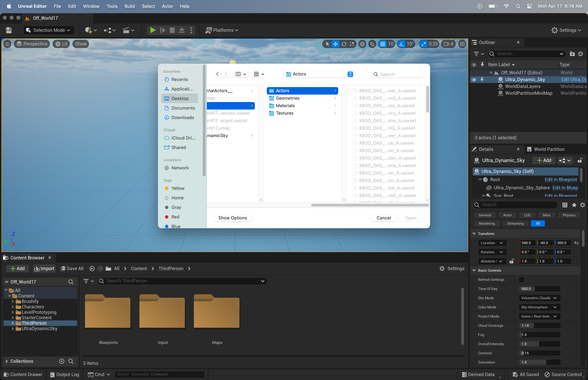Click the Eject button in toolbar
This screenshot has height=380, width=588.
coord(182,30)
